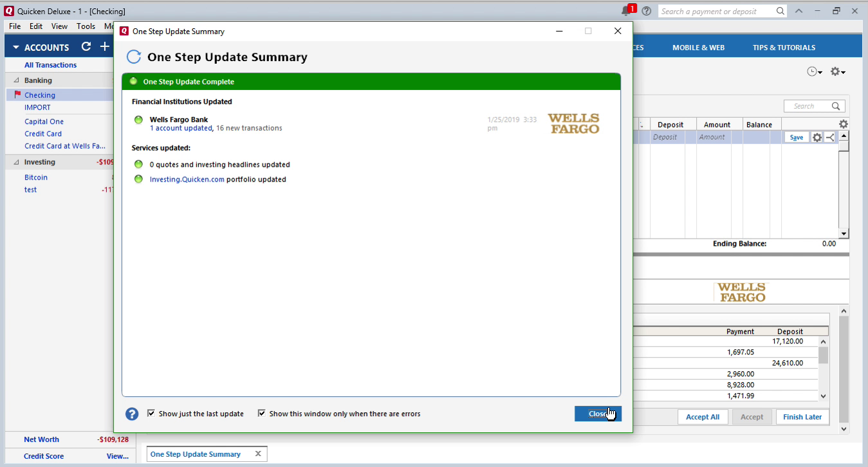The height and width of the screenshot is (467, 868).
Task: Select the test investing account
Action: pos(30,190)
